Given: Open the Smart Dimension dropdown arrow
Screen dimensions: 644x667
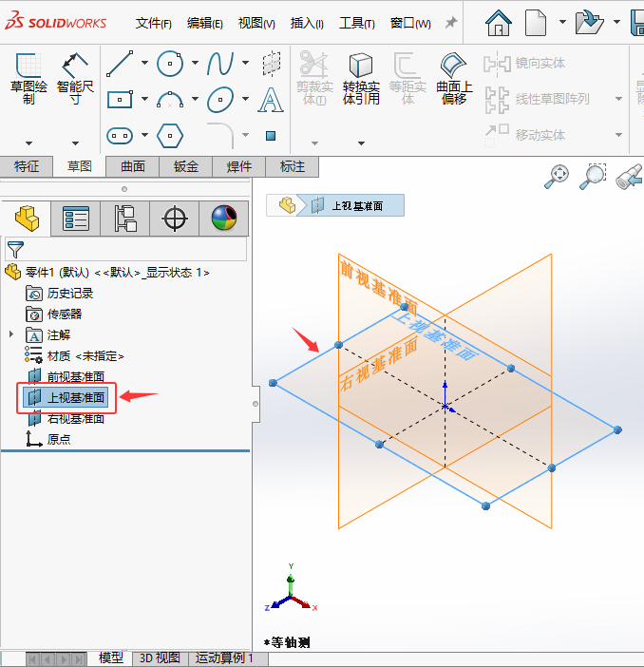Looking at the screenshot, I should coord(75,143).
